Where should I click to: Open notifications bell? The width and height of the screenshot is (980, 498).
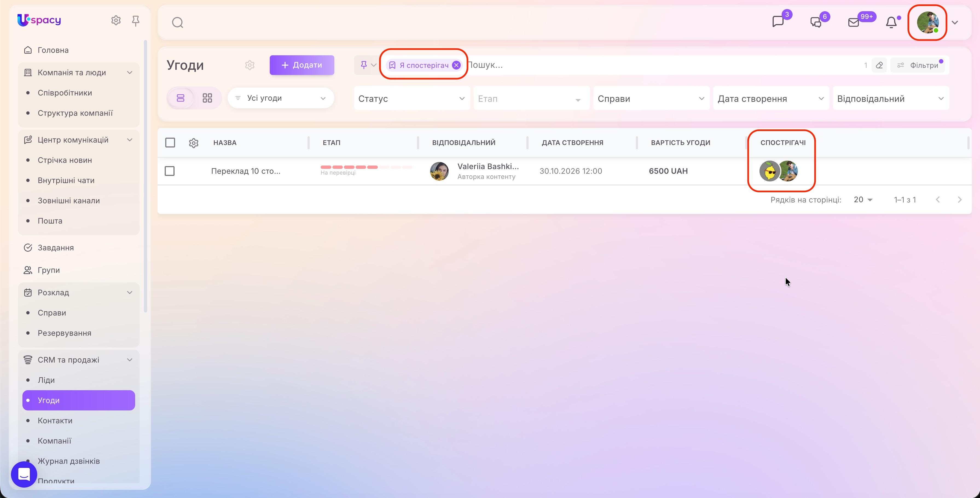coord(891,22)
